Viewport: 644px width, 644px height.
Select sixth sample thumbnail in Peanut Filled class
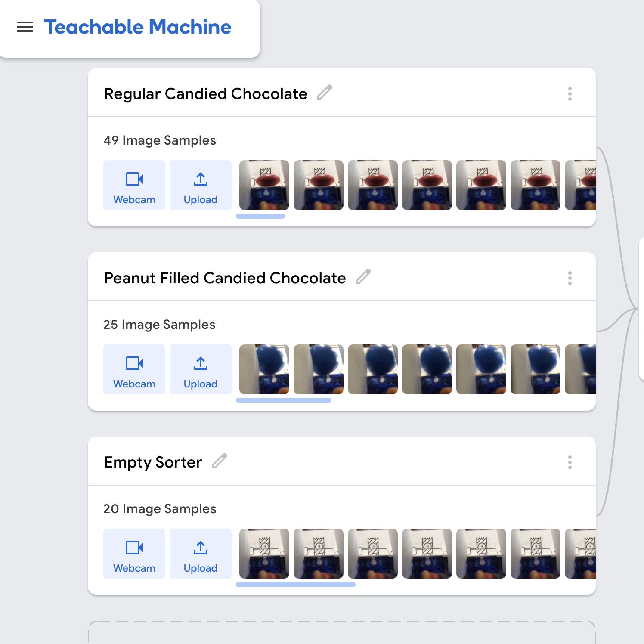pos(536,369)
